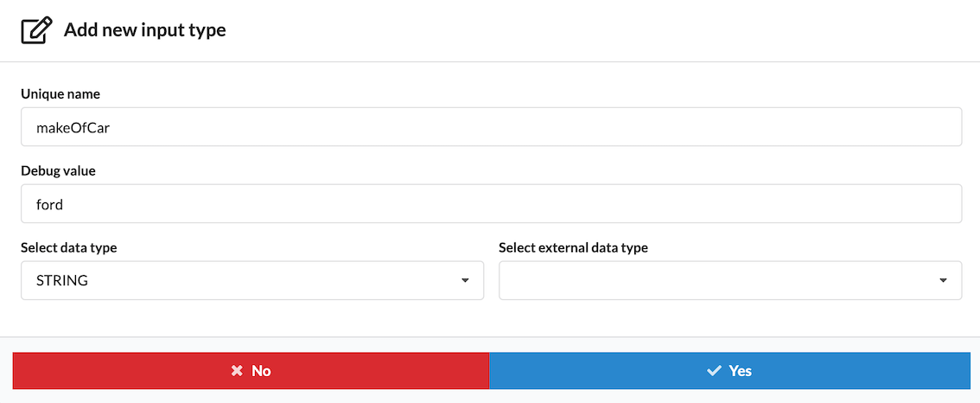Click the 'Add new input type' heading
Viewport: 980px width, 403px height.
144,30
